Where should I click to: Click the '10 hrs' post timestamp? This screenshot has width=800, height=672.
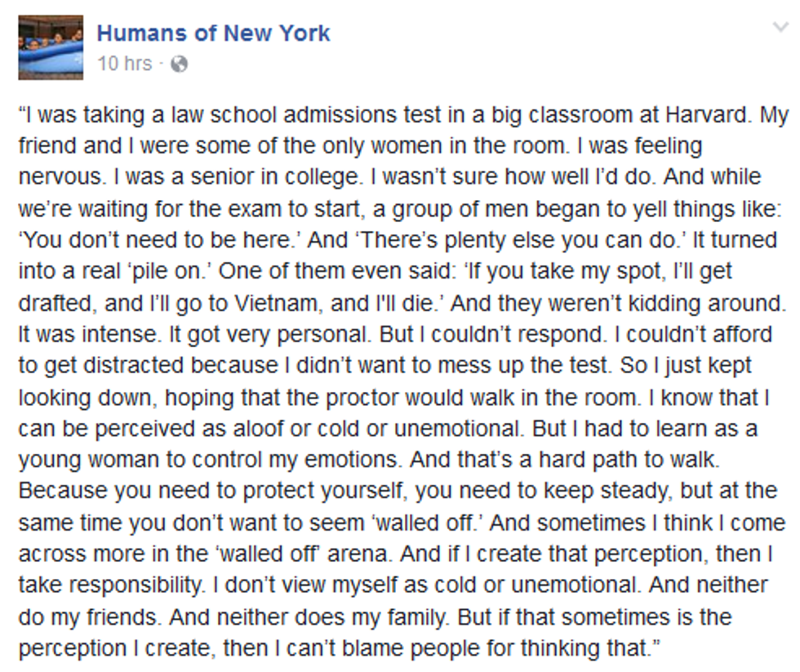[124, 64]
